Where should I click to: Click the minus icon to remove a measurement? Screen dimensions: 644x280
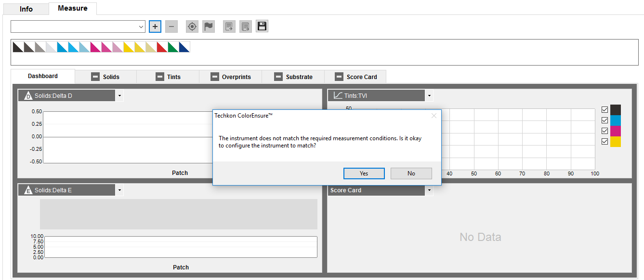(x=171, y=27)
